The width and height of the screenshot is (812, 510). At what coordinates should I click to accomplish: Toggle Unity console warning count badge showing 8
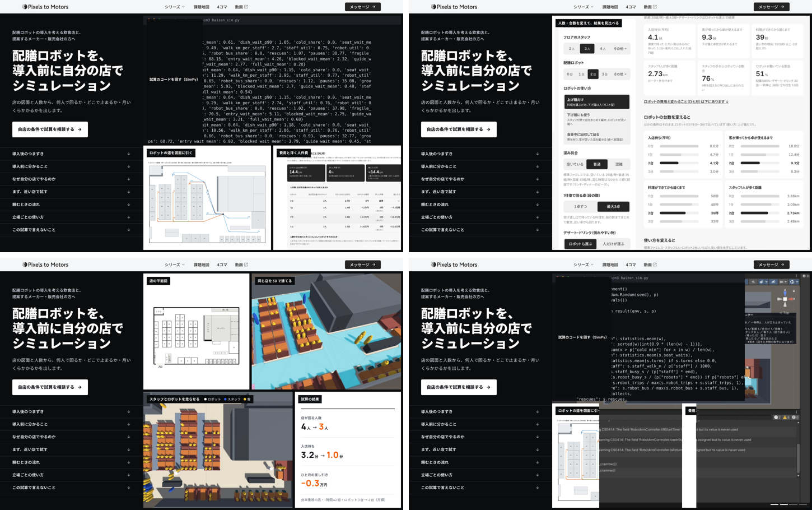[x=786, y=418]
